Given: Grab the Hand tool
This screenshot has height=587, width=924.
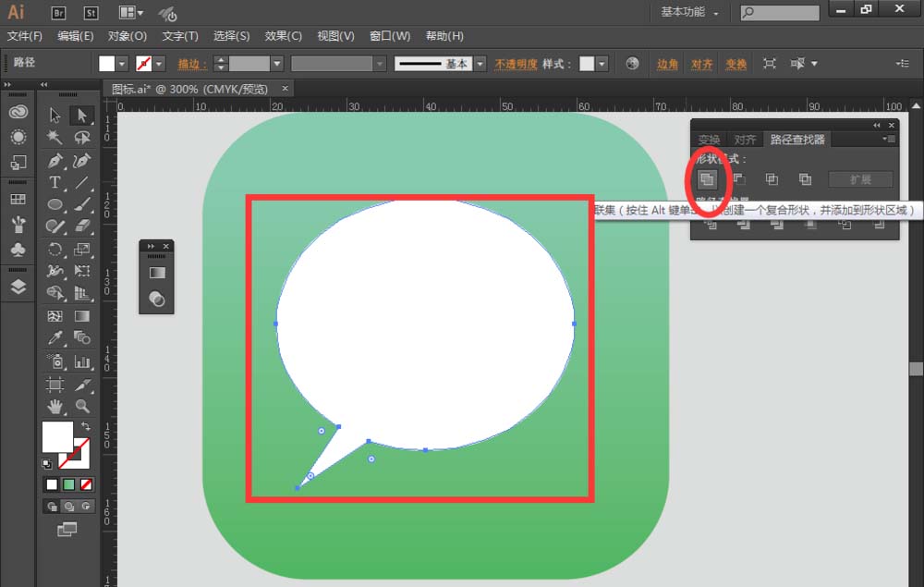Looking at the screenshot, I should point(54,404).
